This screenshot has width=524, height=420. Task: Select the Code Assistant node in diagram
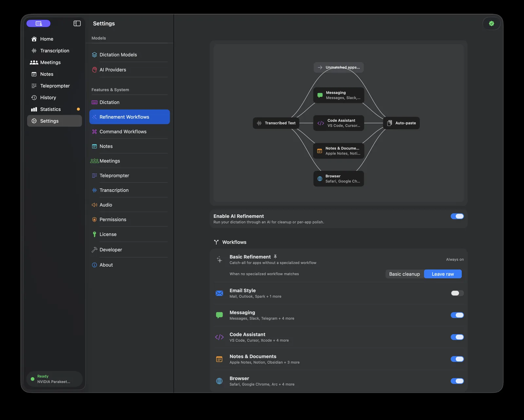[x=339, y=123]
